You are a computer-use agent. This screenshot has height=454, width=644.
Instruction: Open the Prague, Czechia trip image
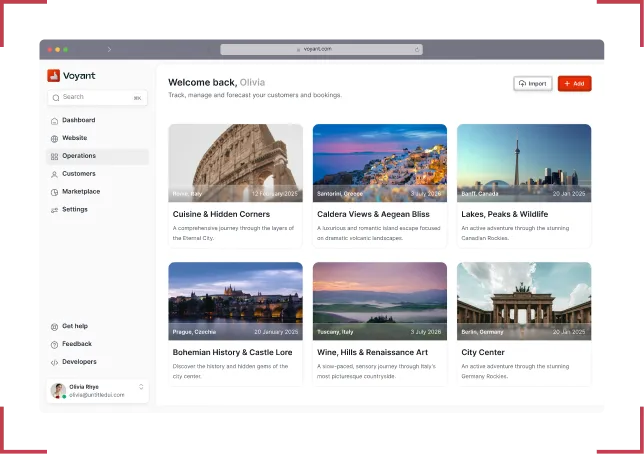235,301
